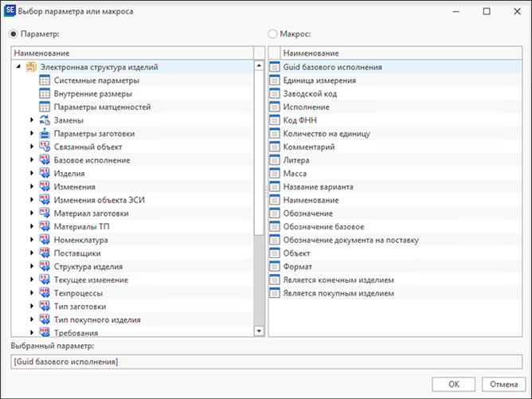Click the Отмена button
This screenshot has height=399, width=532.
[503, 384]
